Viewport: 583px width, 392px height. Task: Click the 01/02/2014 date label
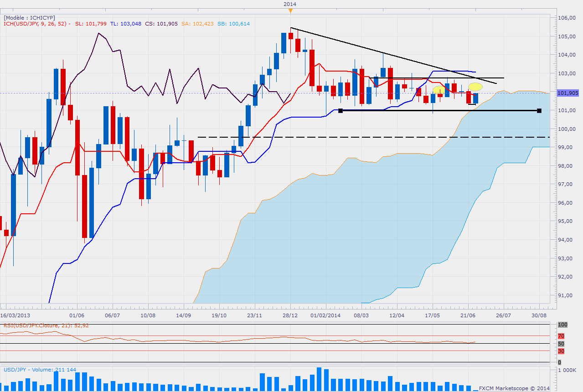(x=325, y=315)
